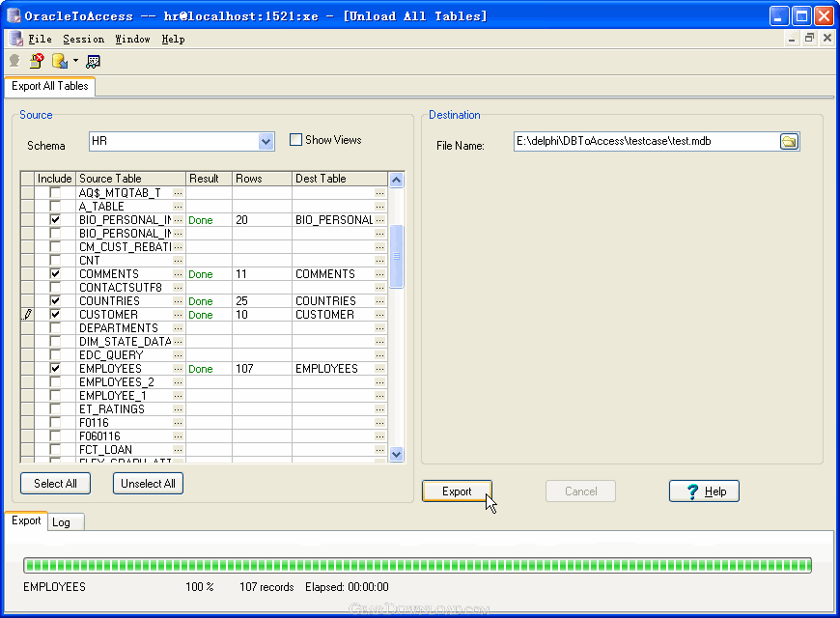Browse for destination file with folder icon
The image size is (840, 618).
pyautogui.click(x=789, y=142)
